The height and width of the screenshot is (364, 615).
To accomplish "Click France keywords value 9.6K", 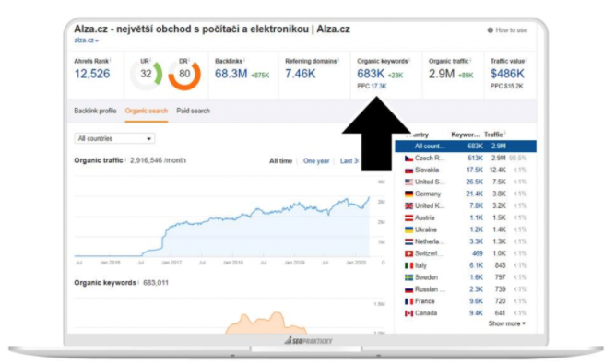I will [x=476, y=301].
